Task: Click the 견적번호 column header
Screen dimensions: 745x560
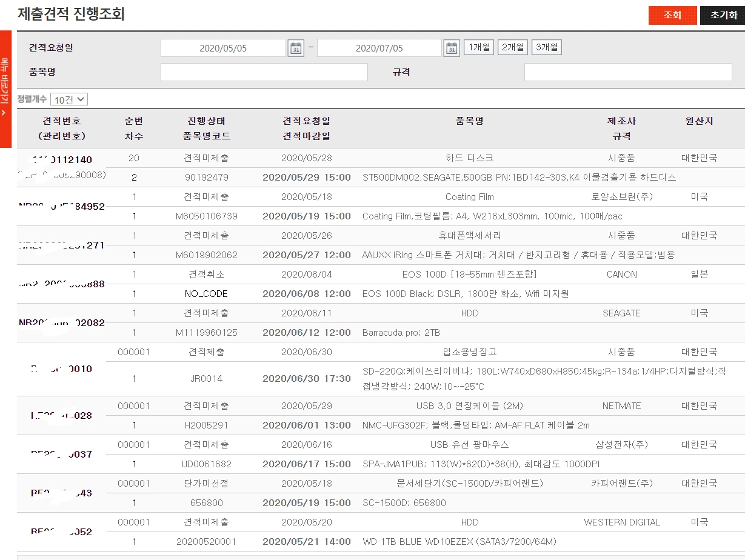Action: point(61,121)
